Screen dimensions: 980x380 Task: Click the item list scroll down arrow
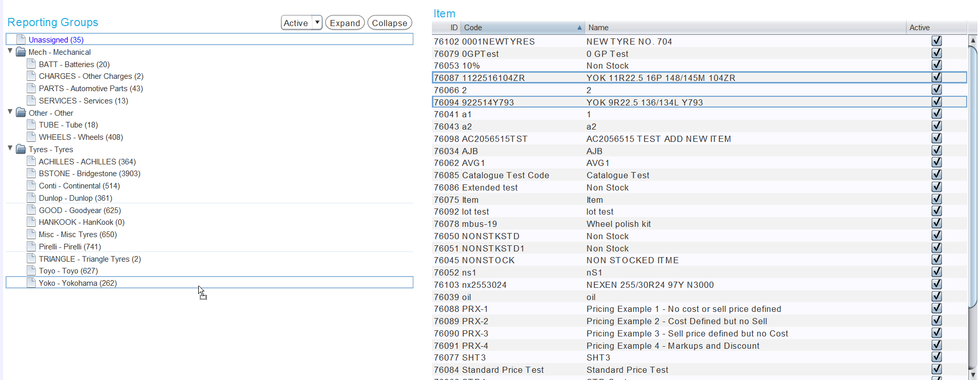tap(973, 375)
